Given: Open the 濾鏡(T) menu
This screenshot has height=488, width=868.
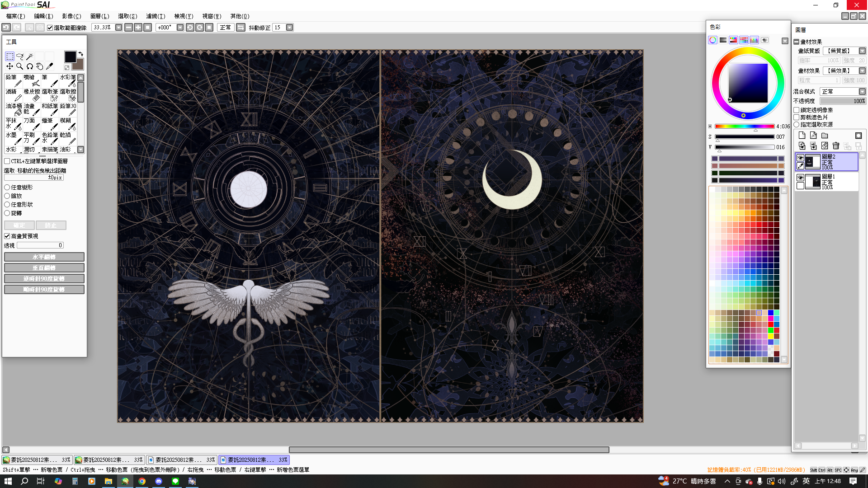Looking at the screenshot, I should coord(156,16).
